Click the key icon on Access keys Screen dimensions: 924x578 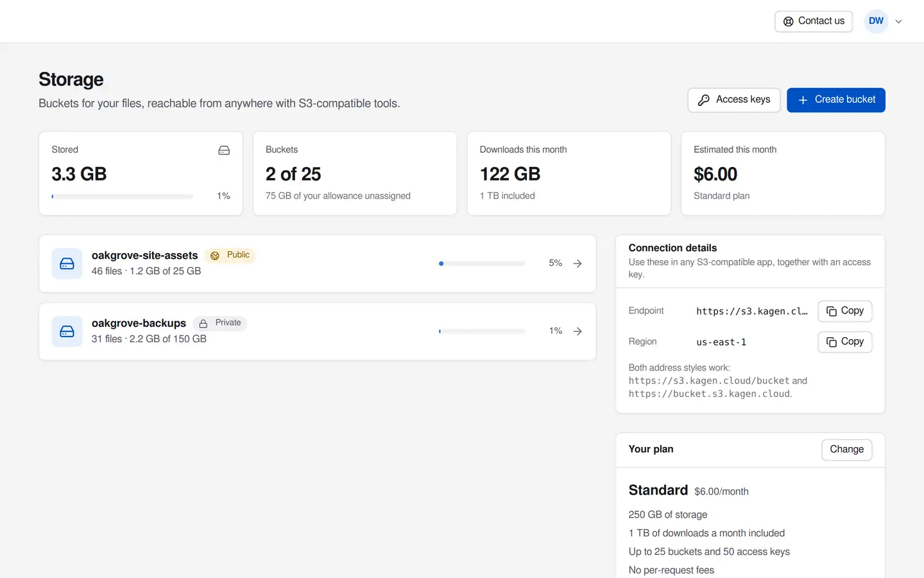pyautogui.click(x=704, y=100)
